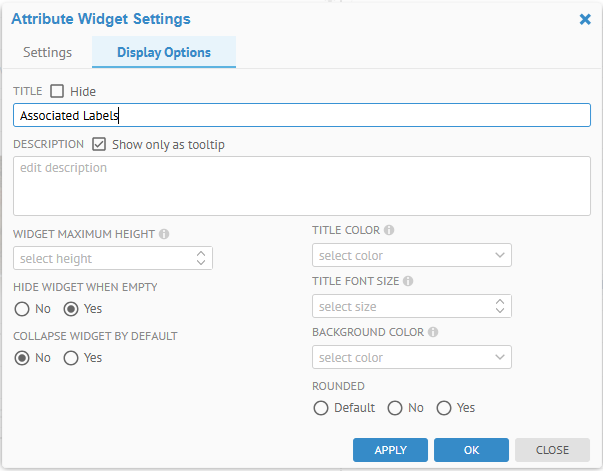Choose Default for Rounded option
The height and width of the screenshot is (471, 603).
point(321,407)
